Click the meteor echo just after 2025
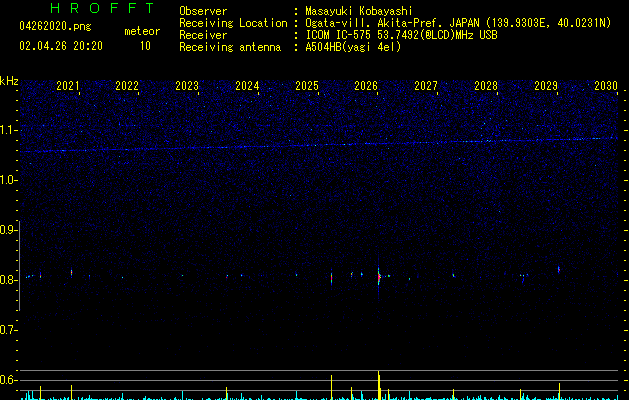Image resolution: width=629 pixels, height=400 pixels. [331, 277]
